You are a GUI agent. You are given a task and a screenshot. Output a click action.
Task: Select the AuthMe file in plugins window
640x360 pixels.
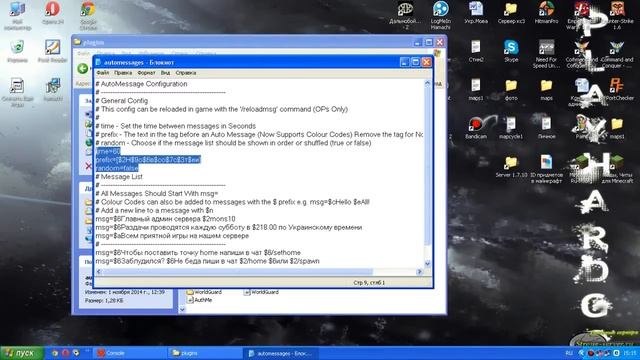click(x=200, y=300)
